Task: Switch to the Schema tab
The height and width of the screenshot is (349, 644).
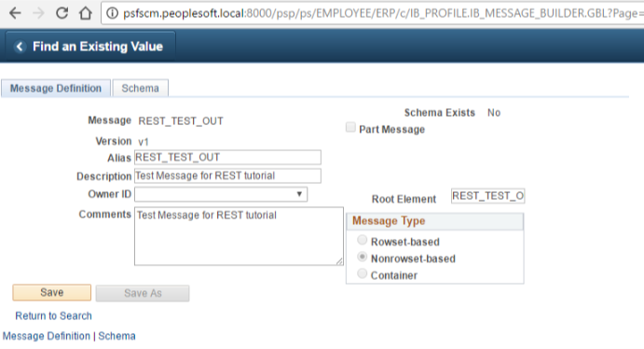Action: [x=140, y=89]
